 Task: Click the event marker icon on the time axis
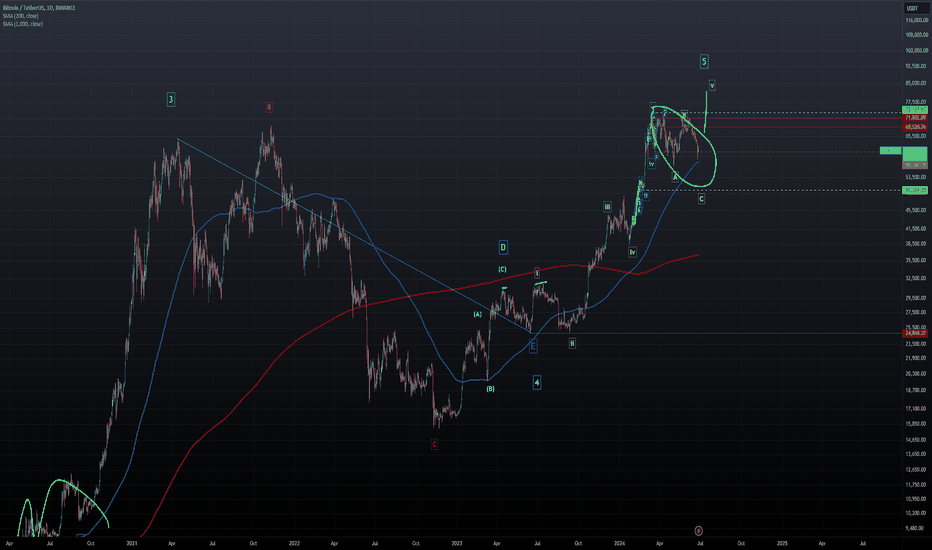[x=699, y=530]
